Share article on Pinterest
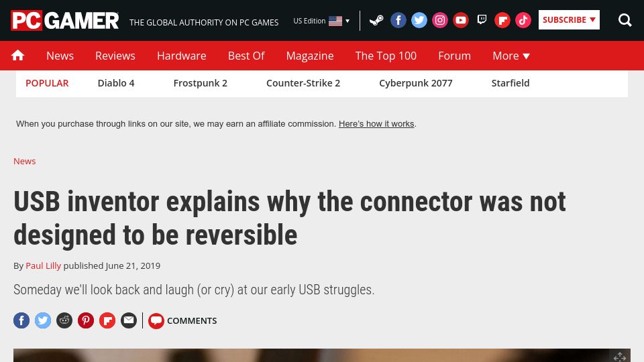644x362 pixels. click(x=86, y=320)
